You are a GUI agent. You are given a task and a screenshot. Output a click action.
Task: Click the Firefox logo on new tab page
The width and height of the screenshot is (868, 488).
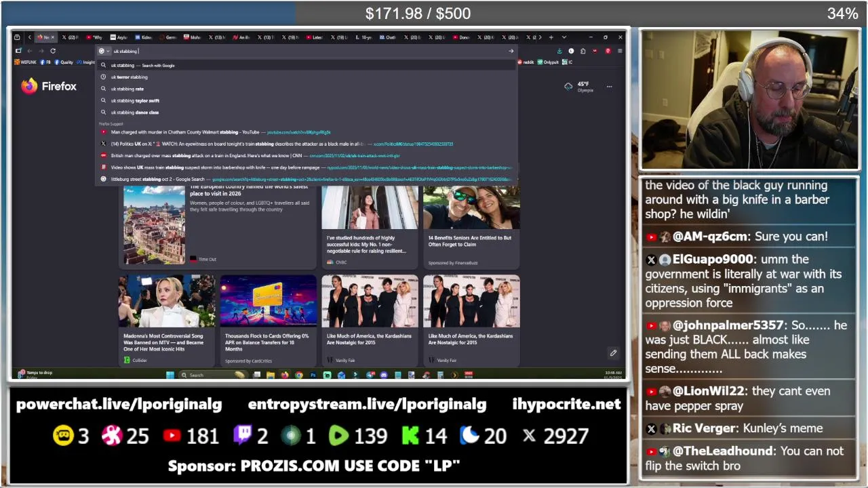point(48,86)
